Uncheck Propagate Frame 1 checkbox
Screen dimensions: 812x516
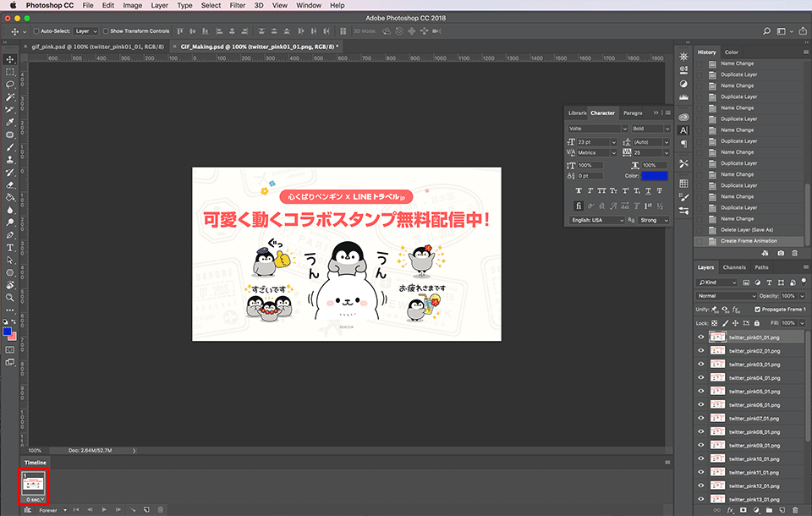pos(757,310)
